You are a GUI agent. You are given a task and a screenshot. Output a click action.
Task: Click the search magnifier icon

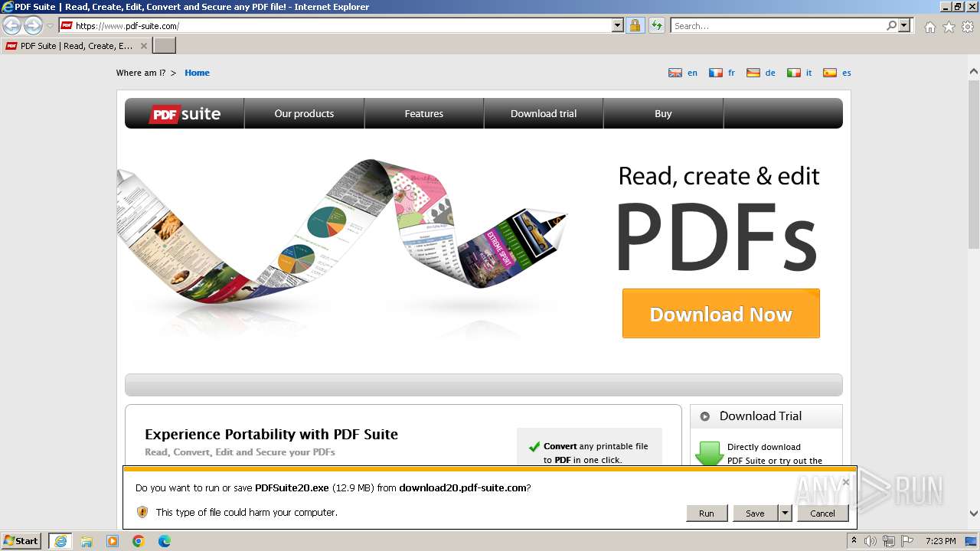(891, 25)
